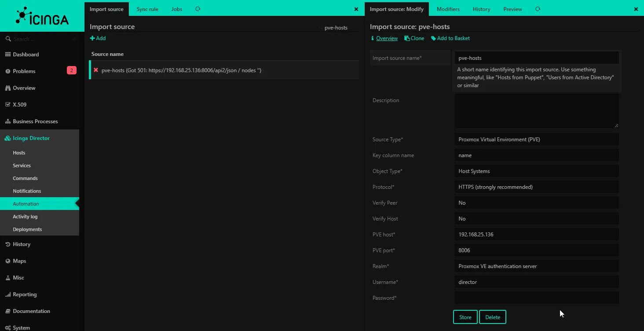644x331 pixels.
Task: Click the Documentation book icon
Action: pos(8,311)
